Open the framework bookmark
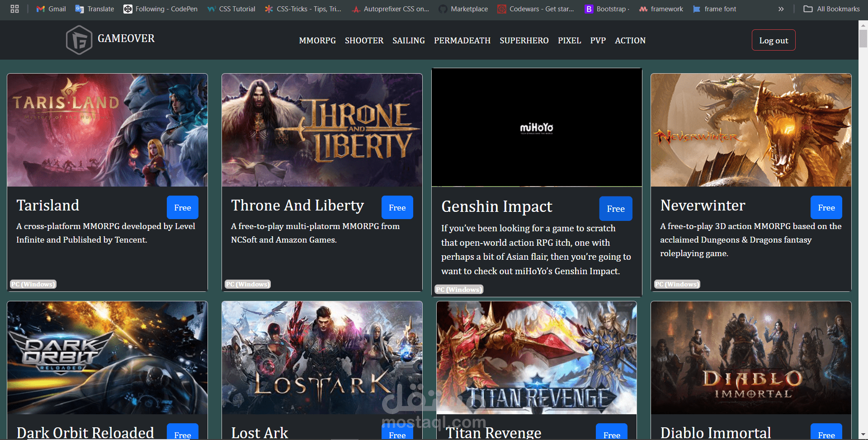This screenshot has height=440, width=868. coord(661,9)
